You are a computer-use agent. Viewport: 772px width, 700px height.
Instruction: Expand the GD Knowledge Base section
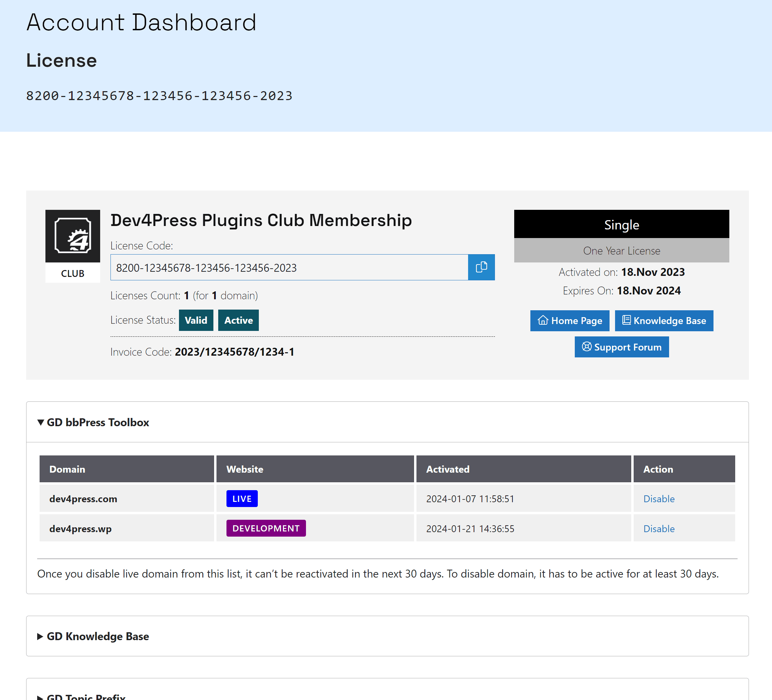(97, 636)
